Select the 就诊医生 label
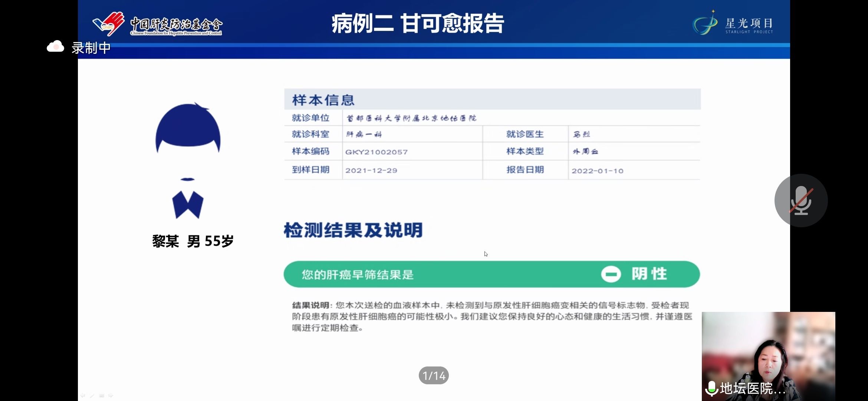 coord(525,134)
